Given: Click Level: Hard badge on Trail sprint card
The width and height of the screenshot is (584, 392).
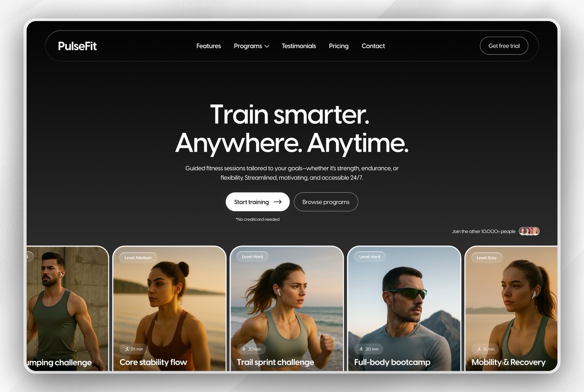Looking at the screenshot, I should [252, 256].
